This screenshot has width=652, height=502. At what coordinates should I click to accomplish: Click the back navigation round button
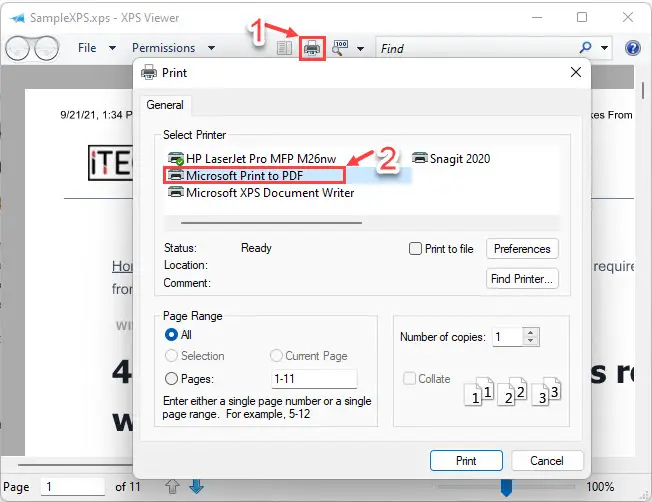(17, 48)
